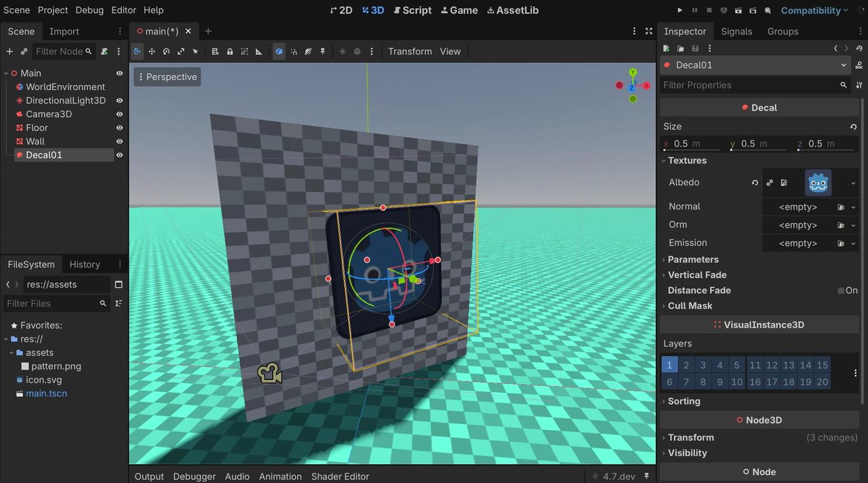The width and height of the screenshot is (868, 483).
Task: Open documentation for Decal01 via DOC icon
Action: coord(860,65)
